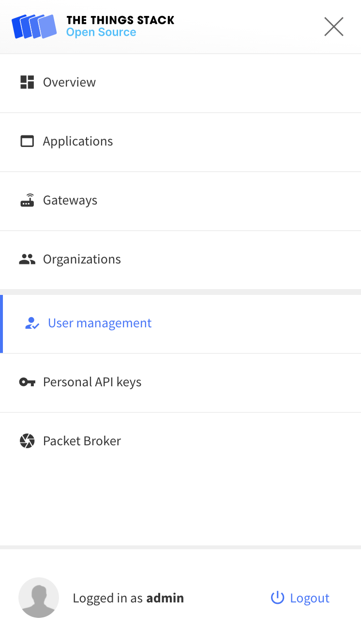The image size is (361, 644).
Task: Click the Overview dashboard grid icon
Action: click(28, 82)
